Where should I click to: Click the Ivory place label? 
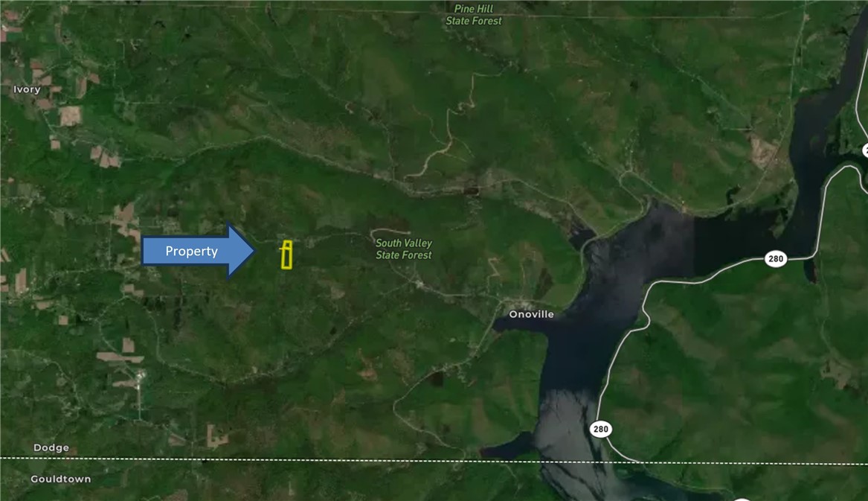coord(27,89)
